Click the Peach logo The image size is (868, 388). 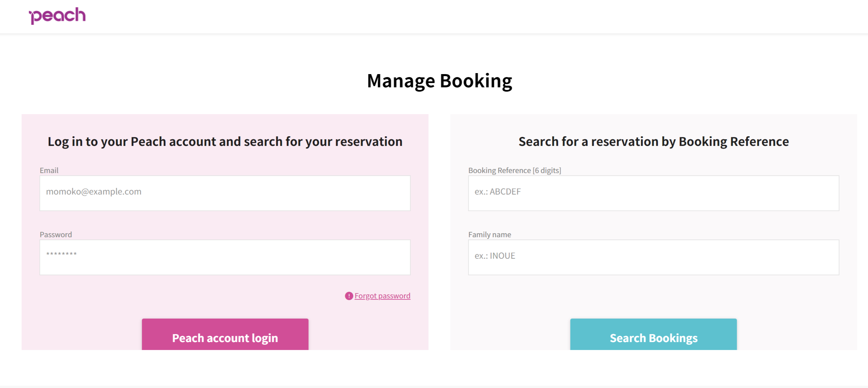pyautogui.click(x=57, y=16)
